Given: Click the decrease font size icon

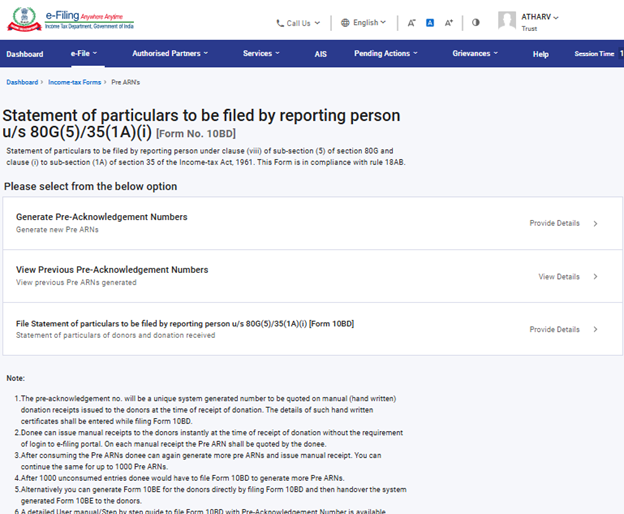Looking at the screenshot, I should click(x=411, y=22).
